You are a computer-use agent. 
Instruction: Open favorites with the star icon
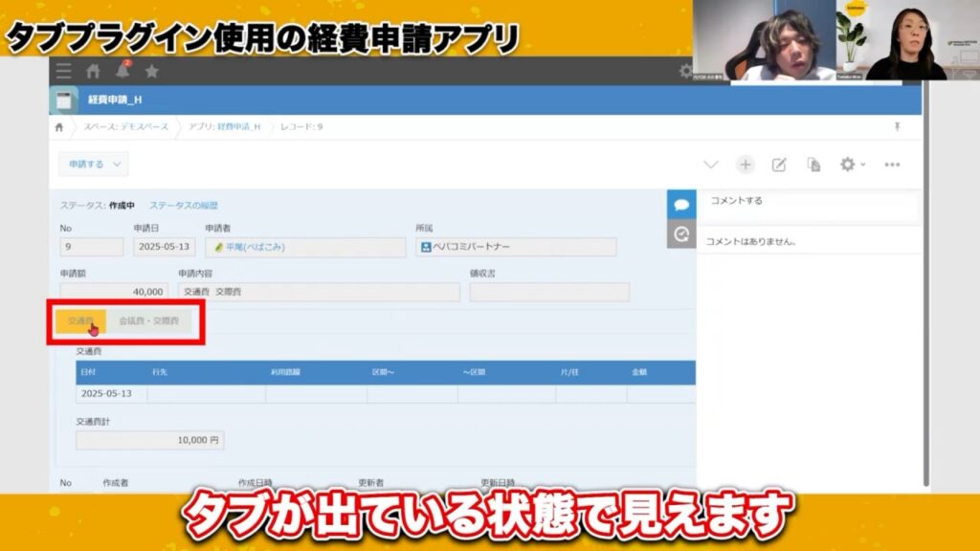click(150, 69)
